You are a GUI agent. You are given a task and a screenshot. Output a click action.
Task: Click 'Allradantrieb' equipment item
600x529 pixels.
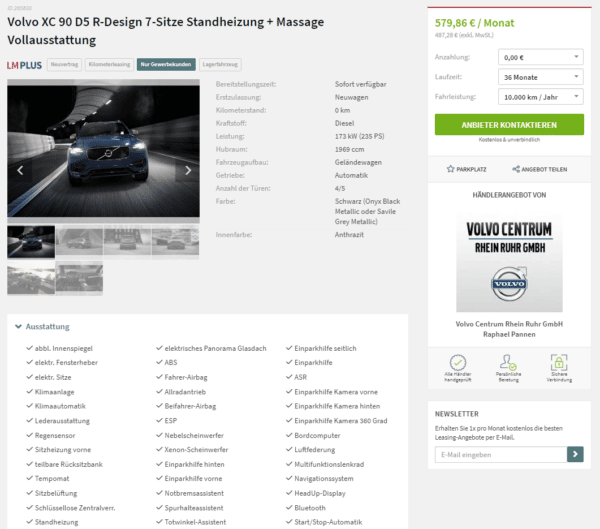pos(185,392)
